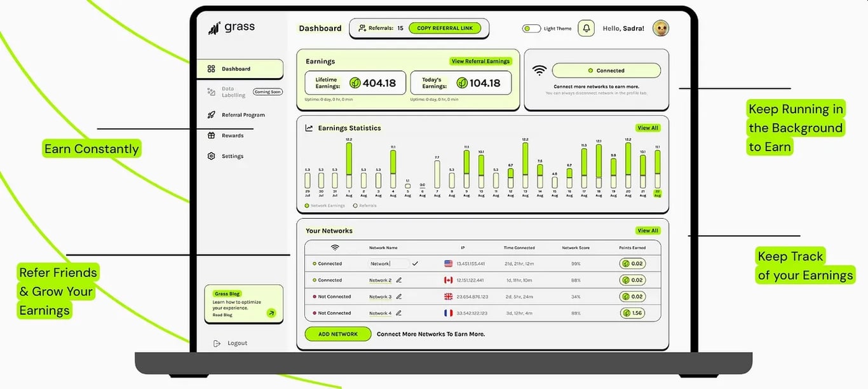Screen dimensions: 868x389
Task: Click IP 13.451.155.441
Action: [x=470, y=263]
